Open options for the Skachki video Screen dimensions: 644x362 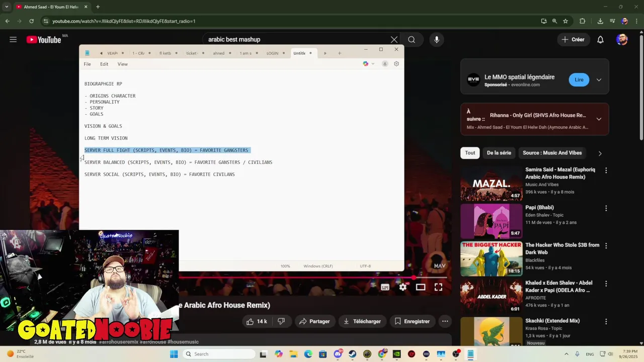pos(606,321)
